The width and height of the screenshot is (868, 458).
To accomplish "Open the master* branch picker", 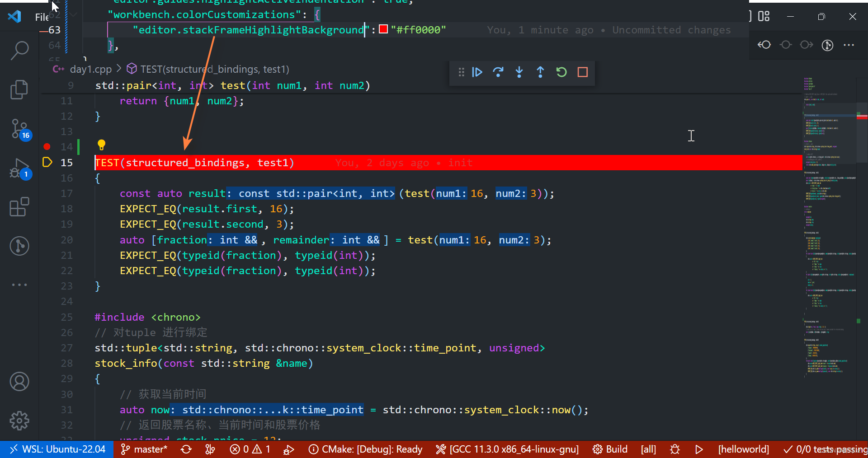I will click(x=144, y=449).
